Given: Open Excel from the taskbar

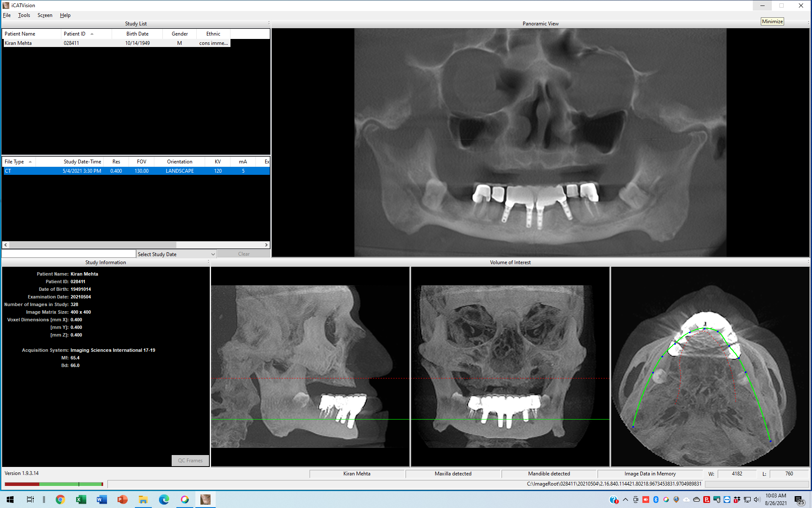Looking at the screenshot, I should click(81, 500).
